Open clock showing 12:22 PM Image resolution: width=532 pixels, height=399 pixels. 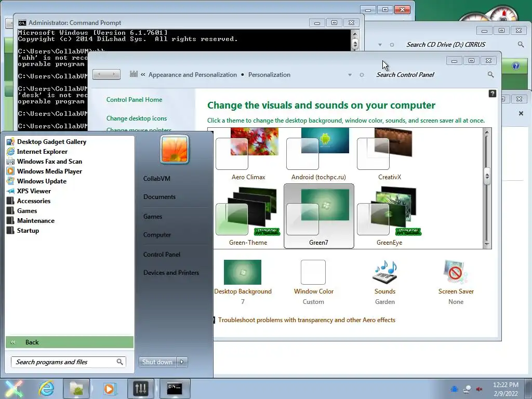point(506,389)
